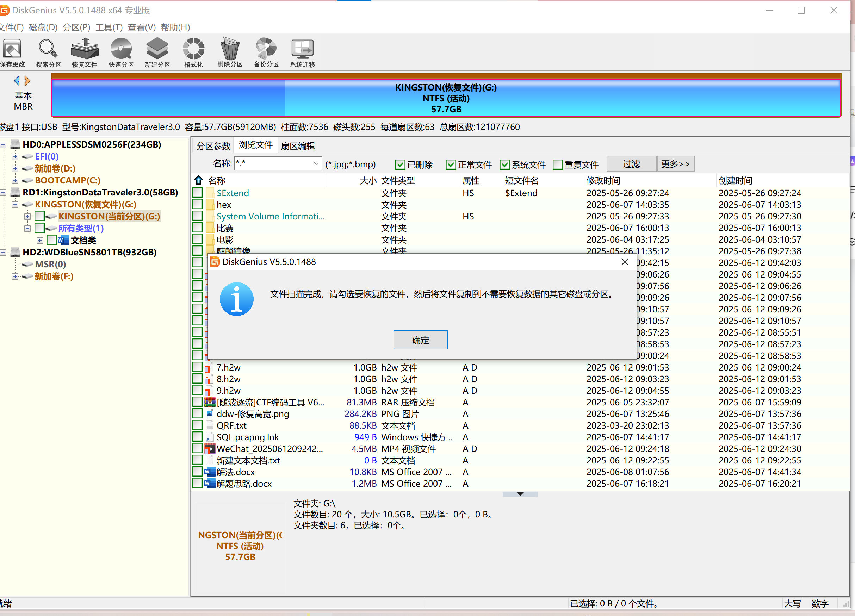Enable the 重复文件 duplicate files checkbox
The image size is (855, 616).
[x=558, y=165]
